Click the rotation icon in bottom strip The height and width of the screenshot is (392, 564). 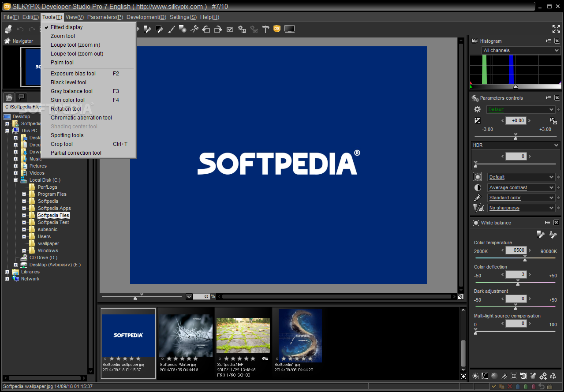[523, 376]
